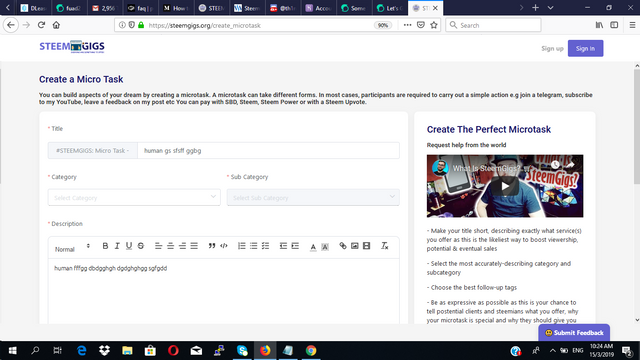Insert an image into description
Screen dimensions: 640x360
pos(355,246)
